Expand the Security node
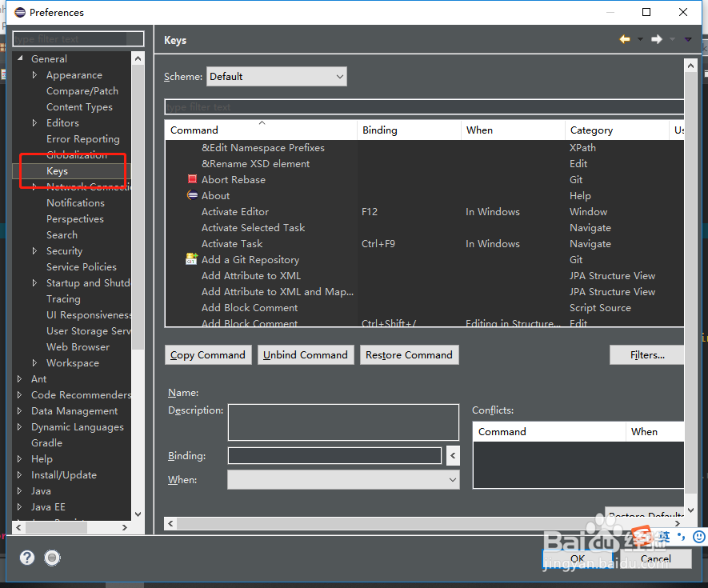708x588 pixels. pos(34,250)
